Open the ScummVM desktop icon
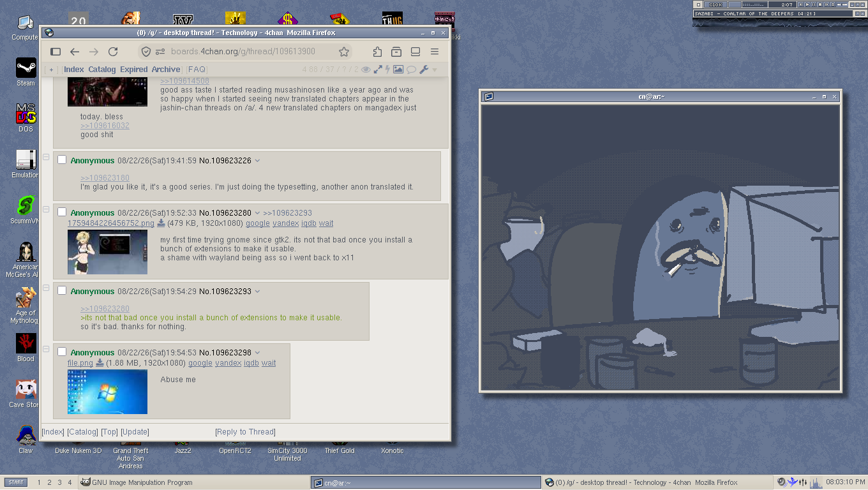Screen dimensions: 868x490 click(x=26, y=205)
